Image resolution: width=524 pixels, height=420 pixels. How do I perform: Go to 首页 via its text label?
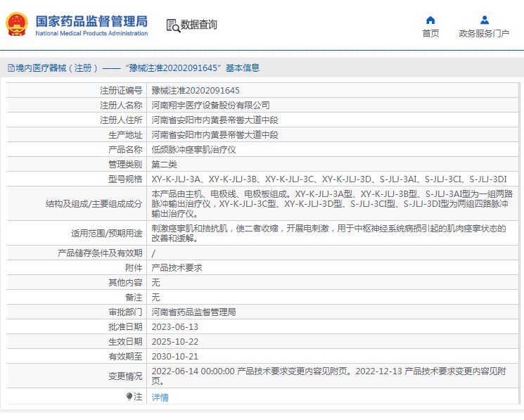point(430,33)
